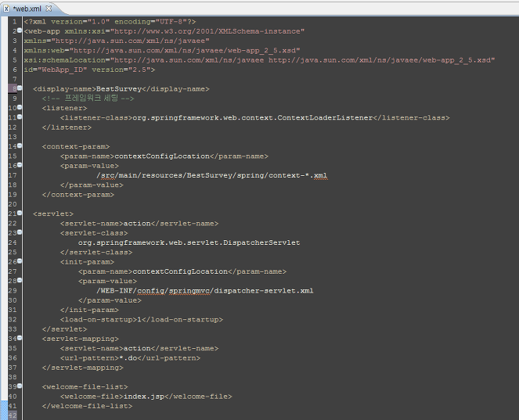Click BestSurvey in the display-name tag
Image resolution: width=519 pixels, height=420 pixels.
[119, 89]
